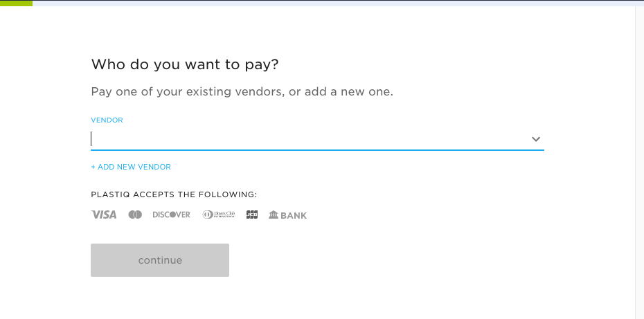Click the grey continue button
Viewport: 644px width, 319px height.
[160, 260]
